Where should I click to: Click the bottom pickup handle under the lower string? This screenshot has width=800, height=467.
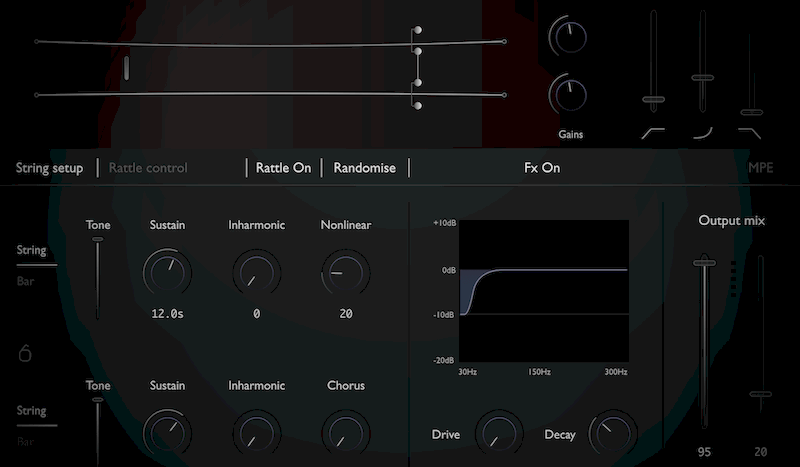coord(418,106)
